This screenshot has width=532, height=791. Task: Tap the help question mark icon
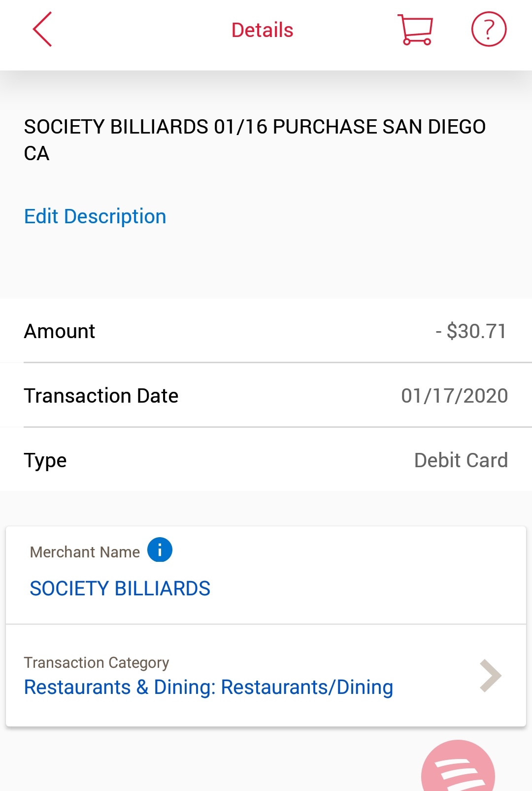[x=489, y=30]
